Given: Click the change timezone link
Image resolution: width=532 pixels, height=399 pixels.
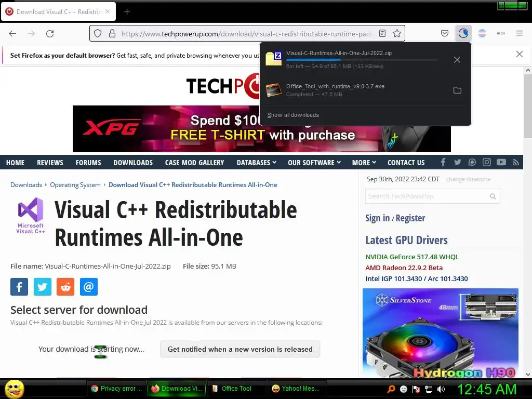Looking at the screenshot, I should [468, 179].
